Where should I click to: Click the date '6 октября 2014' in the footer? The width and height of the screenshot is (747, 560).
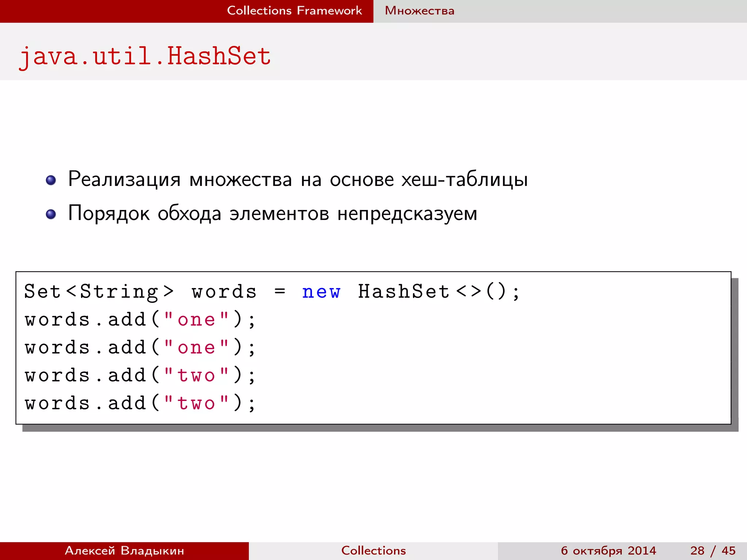[x=608, y=551]
